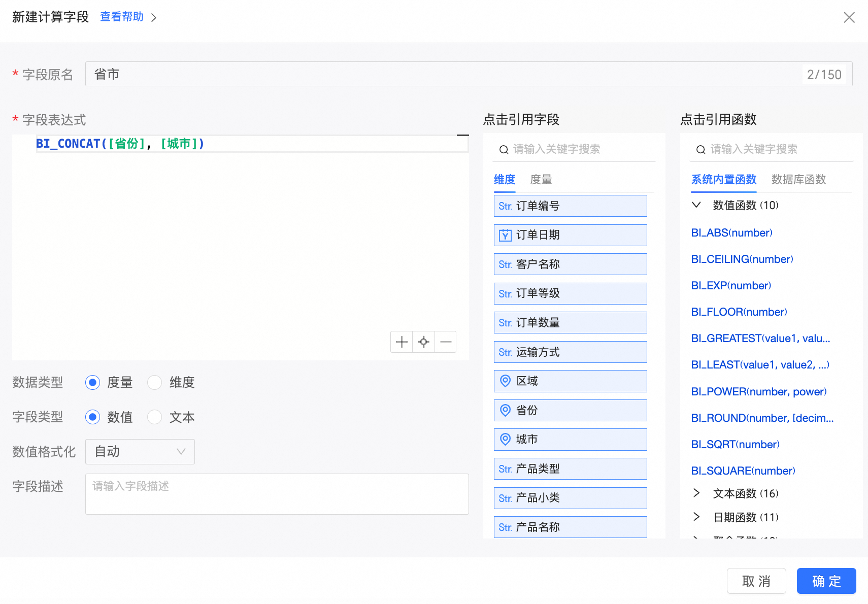Reference the 产品名称 field
The height and width of the screenshot is (604, 868).
pos(571,527)
